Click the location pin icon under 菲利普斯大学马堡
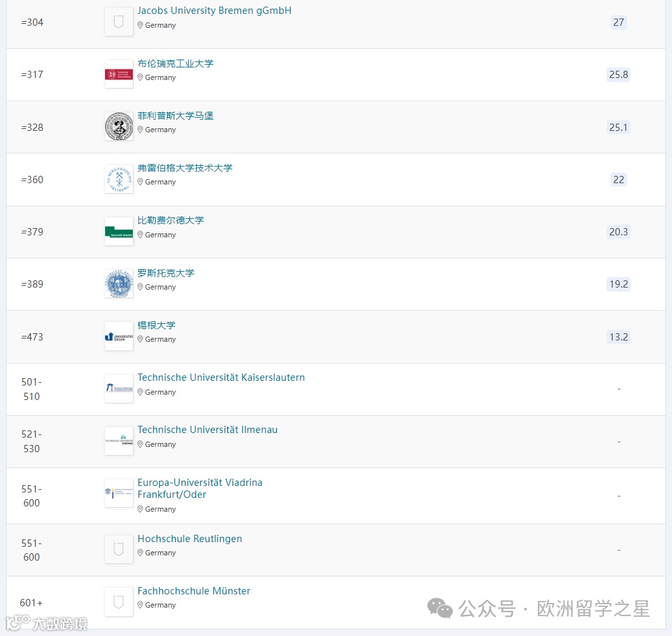The image size is (672, 636). (x=140, y=130)
